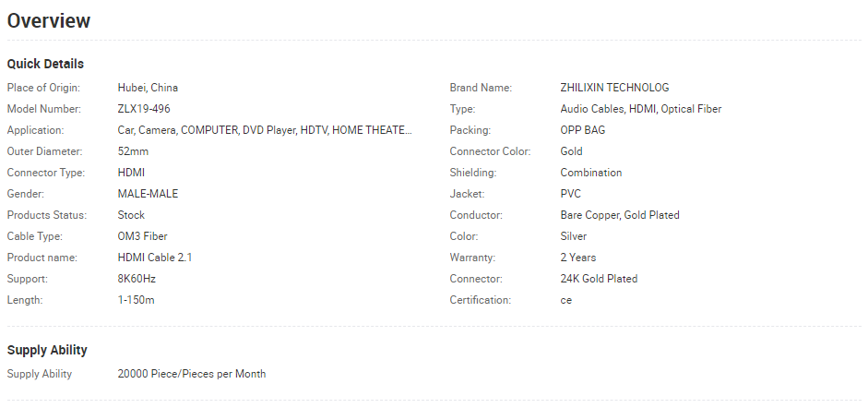Select the Audio Cables, HDMI, Optical Fiber type
868x408 pixels.
pos(641,109)
